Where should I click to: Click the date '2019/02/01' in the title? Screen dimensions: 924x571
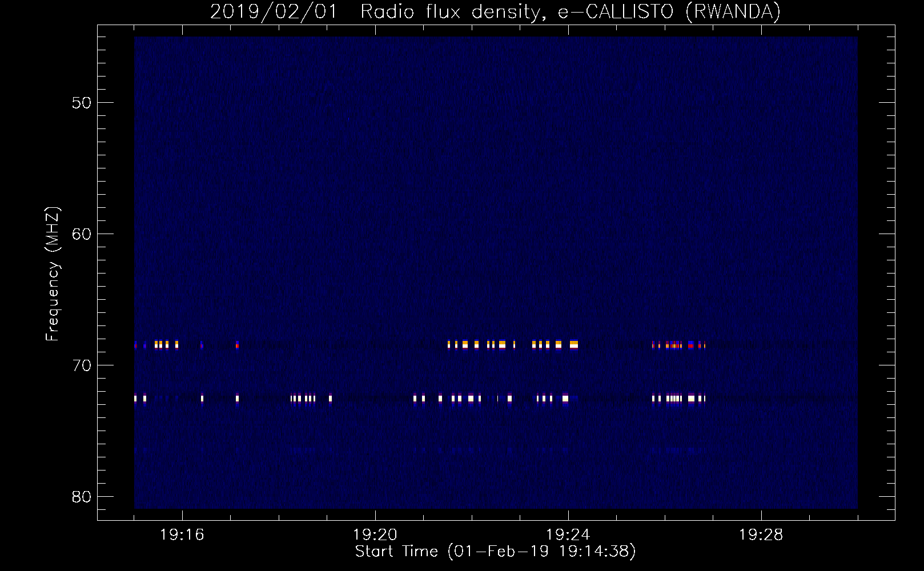click(274, 11)
